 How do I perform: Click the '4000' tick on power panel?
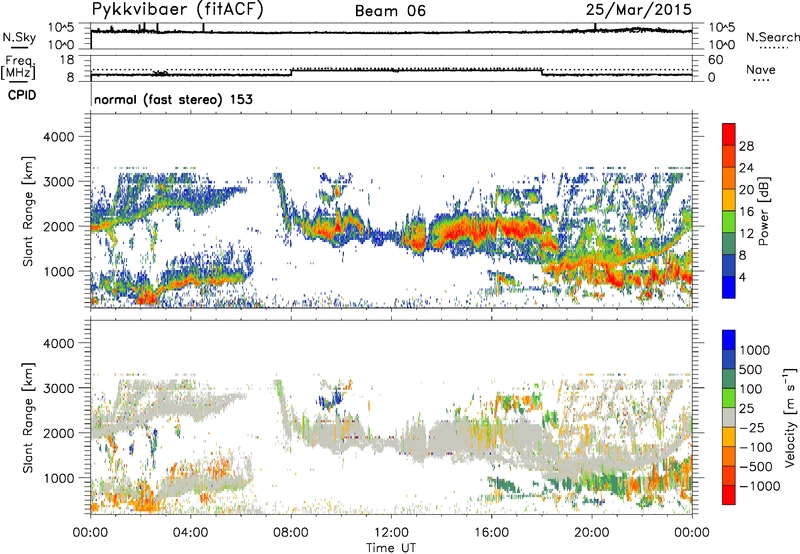pyautogui.click(x=58, y=136)
